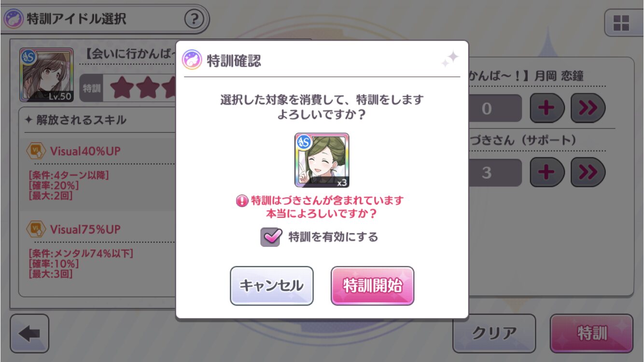Add one 月岡 恋鐘 card with plus
The width and height of the screenshot is (644, 362).
click(547, 108)
